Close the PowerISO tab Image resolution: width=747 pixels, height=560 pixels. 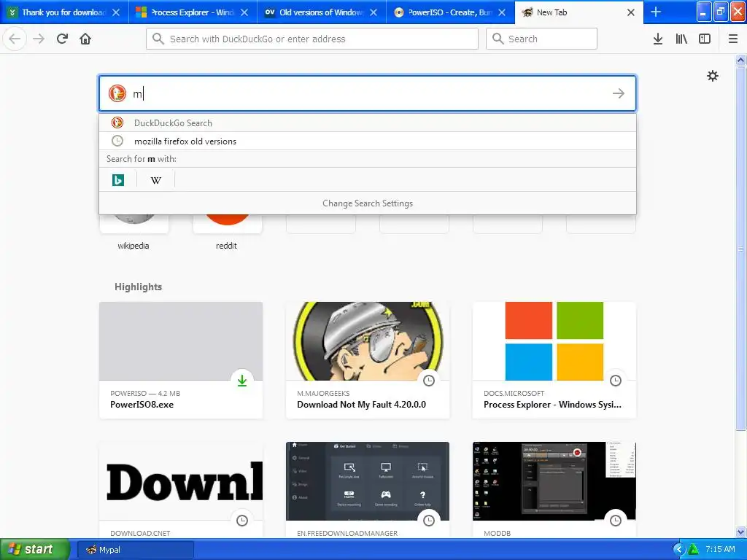(502, 12)
